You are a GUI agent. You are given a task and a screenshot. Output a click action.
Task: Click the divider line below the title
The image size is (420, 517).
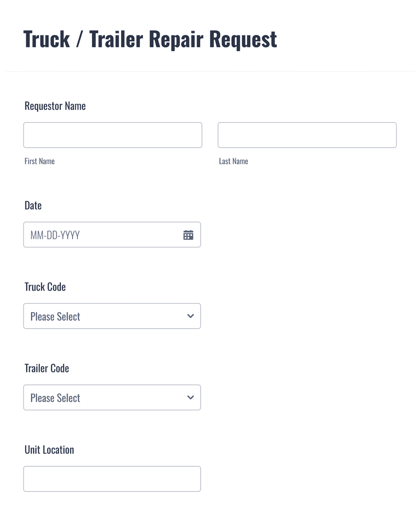210,72
